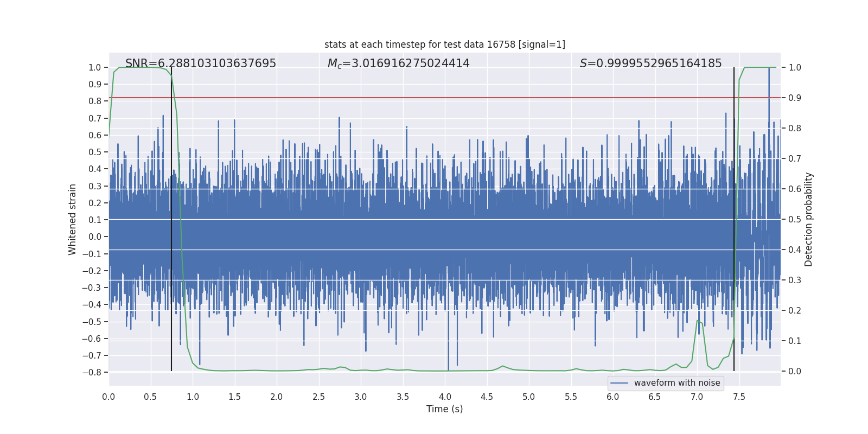Click the first black vertical marker line
The width and height of the screenshot is (868, 434).
pos(171,219)
